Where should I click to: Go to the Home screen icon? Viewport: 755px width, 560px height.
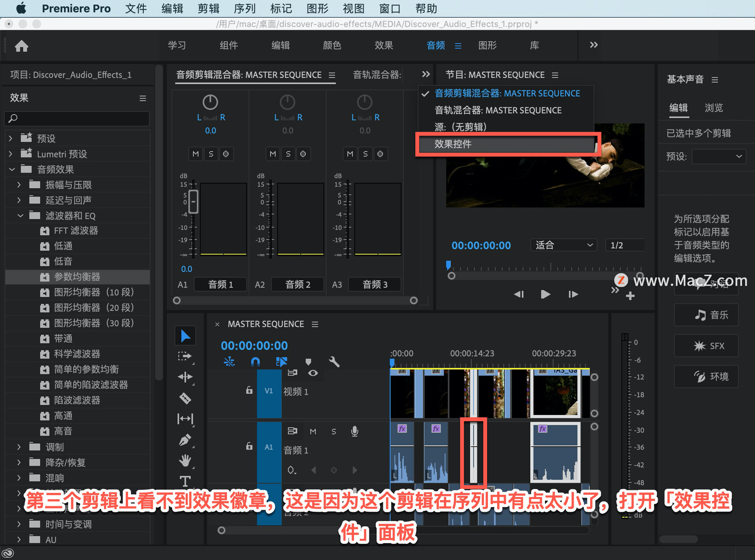(x=22, y=46)
